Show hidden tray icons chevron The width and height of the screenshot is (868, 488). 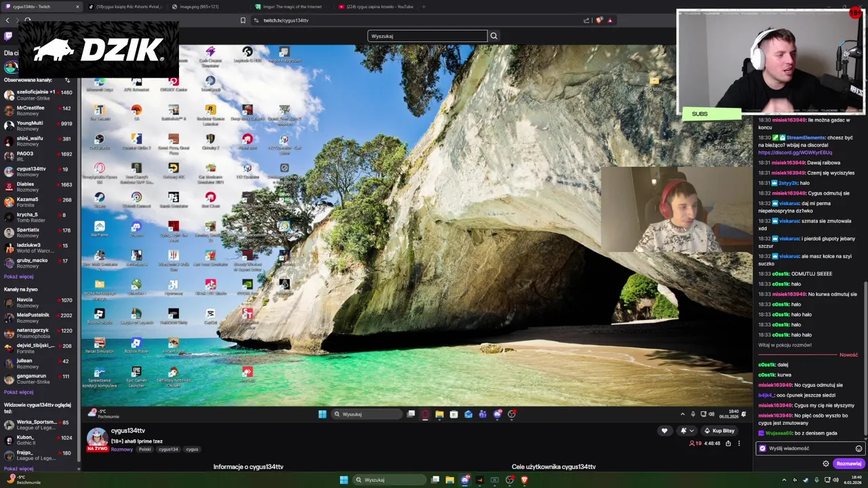pos(784,480)
